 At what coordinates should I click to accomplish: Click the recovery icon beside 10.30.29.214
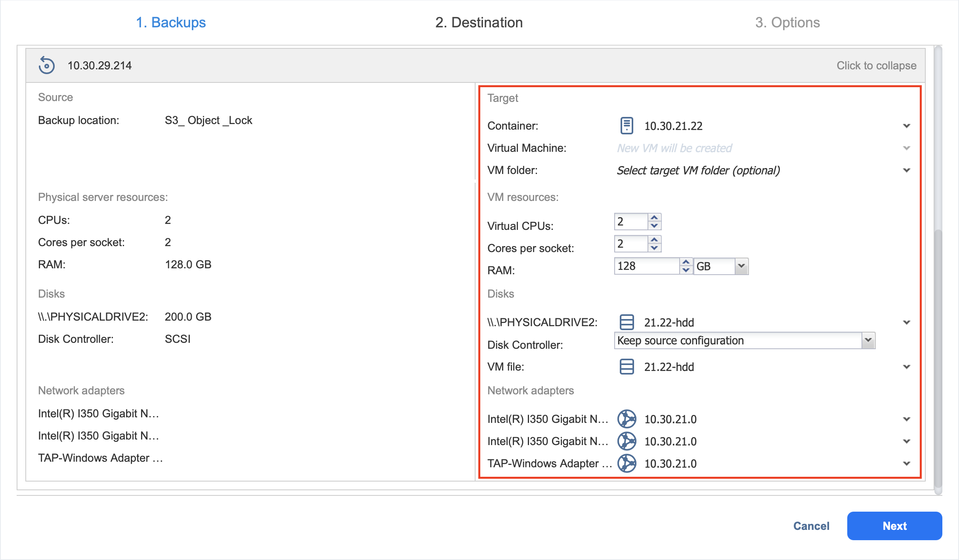(47, 65)
